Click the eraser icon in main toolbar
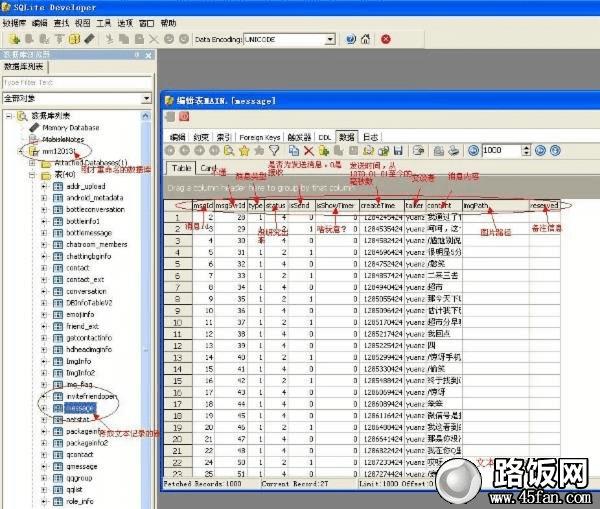This screenshot has height=509, width=600. coord(89,39)
